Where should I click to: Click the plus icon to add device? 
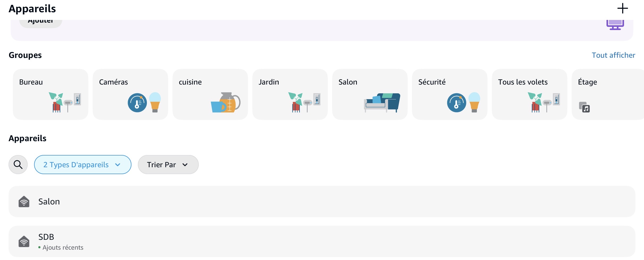pos(622,9)
